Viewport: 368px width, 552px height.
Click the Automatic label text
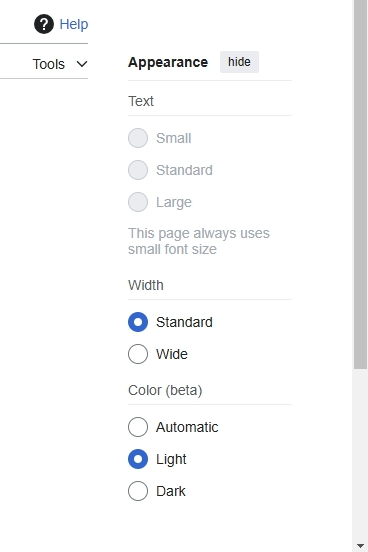(187, 427)
